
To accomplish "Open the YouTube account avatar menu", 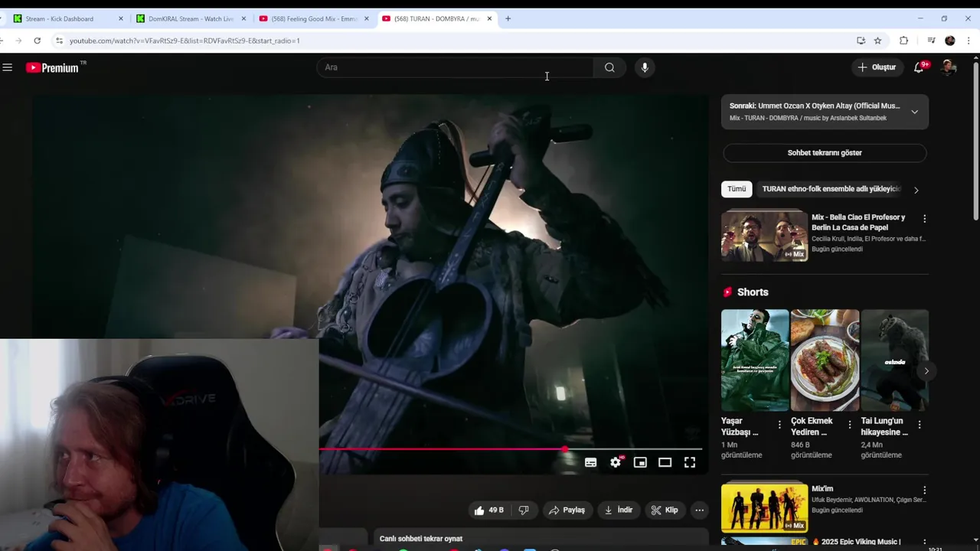I will coord(948,67).
